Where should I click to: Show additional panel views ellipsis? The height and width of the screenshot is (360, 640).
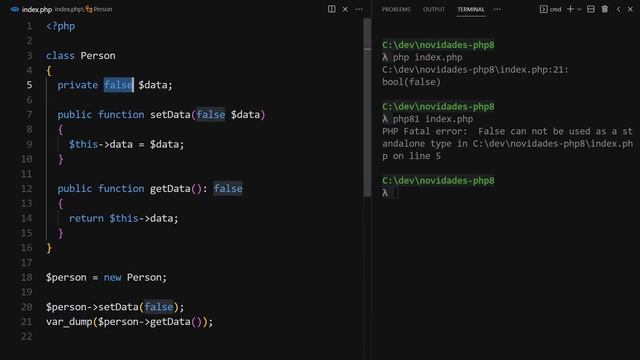pos(497,9)
